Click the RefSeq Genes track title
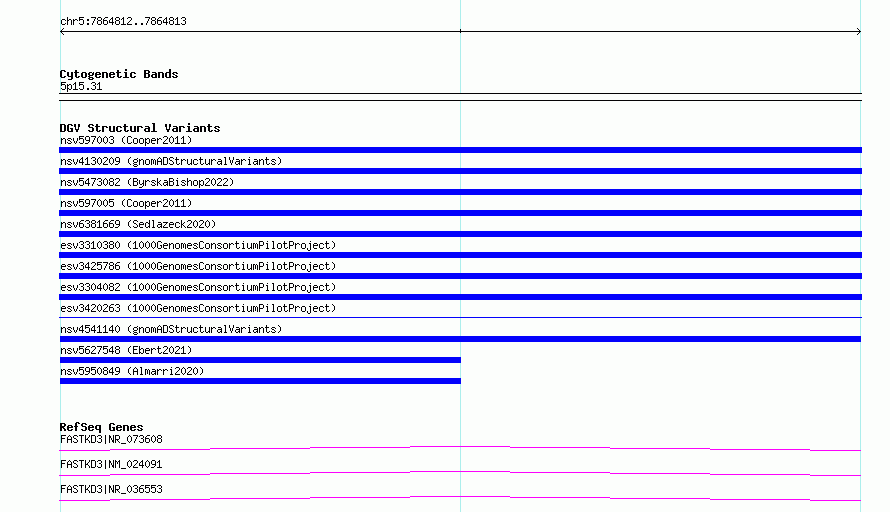Screen dimensions: 890x512 tap(101, 427)
